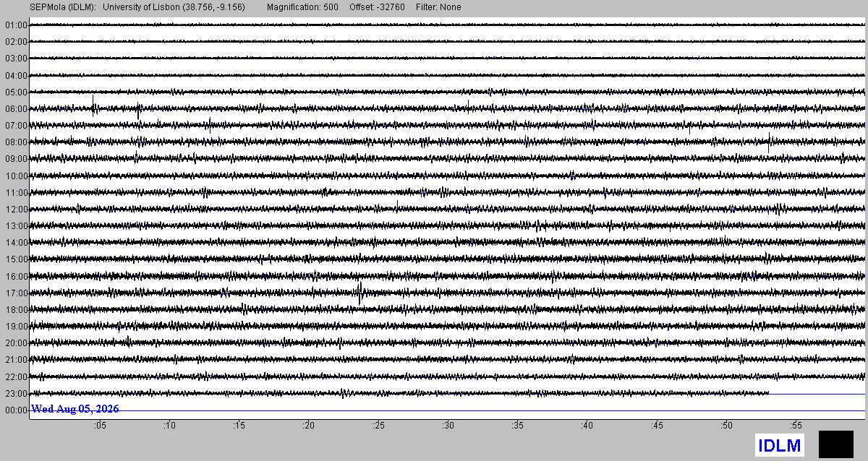Click University of Lisbon coordinates text
Image resolution: width=868 pixels, height=461 pixels.
coord(174,7)
